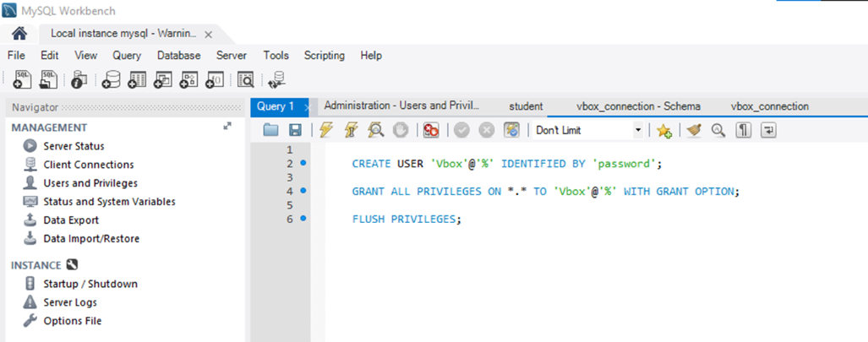Click the Reconnect to DBMS icon

(276, 80)
